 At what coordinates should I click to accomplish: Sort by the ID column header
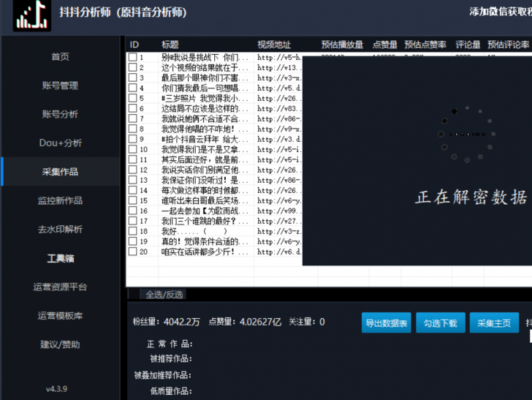pyautogui.click(x=134, y=45)
